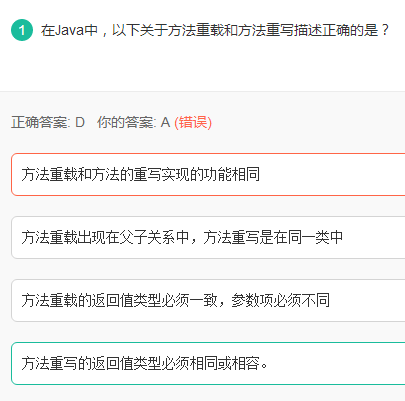Click the 你的答案 label
Screen dimensions: 405x401
click(x=127, y=122)
